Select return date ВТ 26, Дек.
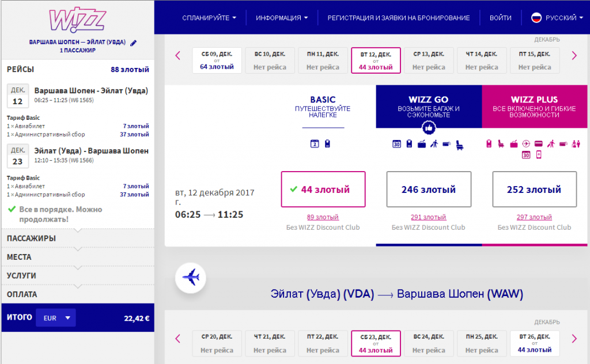 [x=535, y=343]
